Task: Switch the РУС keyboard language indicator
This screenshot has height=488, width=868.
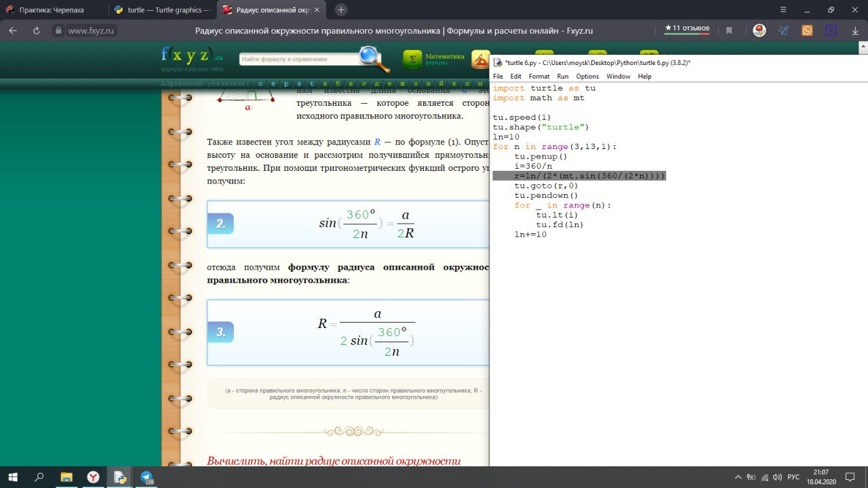Action: (x=793, y=477)
